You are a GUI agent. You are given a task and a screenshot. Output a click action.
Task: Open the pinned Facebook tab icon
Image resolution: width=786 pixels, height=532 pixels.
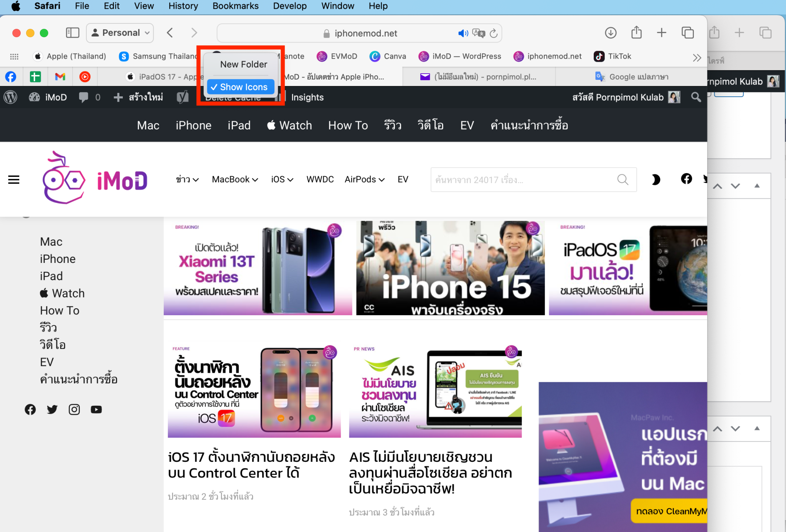coord(11,77)
